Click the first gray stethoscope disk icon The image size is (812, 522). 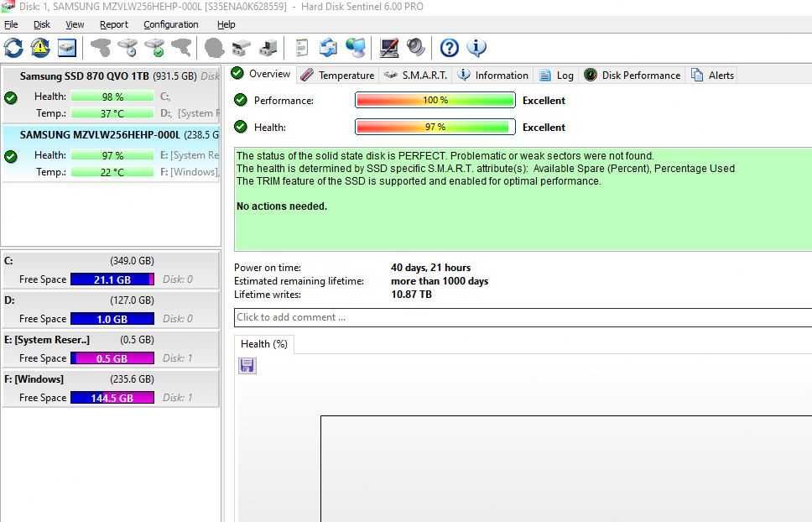(101, 48)
